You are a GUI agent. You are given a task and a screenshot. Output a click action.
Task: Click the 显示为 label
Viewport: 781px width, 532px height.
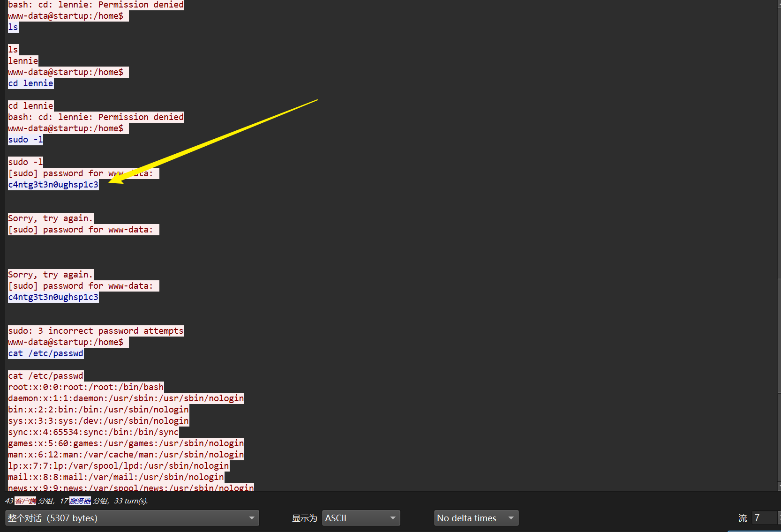pyautogui.click(x=305, y=518)
